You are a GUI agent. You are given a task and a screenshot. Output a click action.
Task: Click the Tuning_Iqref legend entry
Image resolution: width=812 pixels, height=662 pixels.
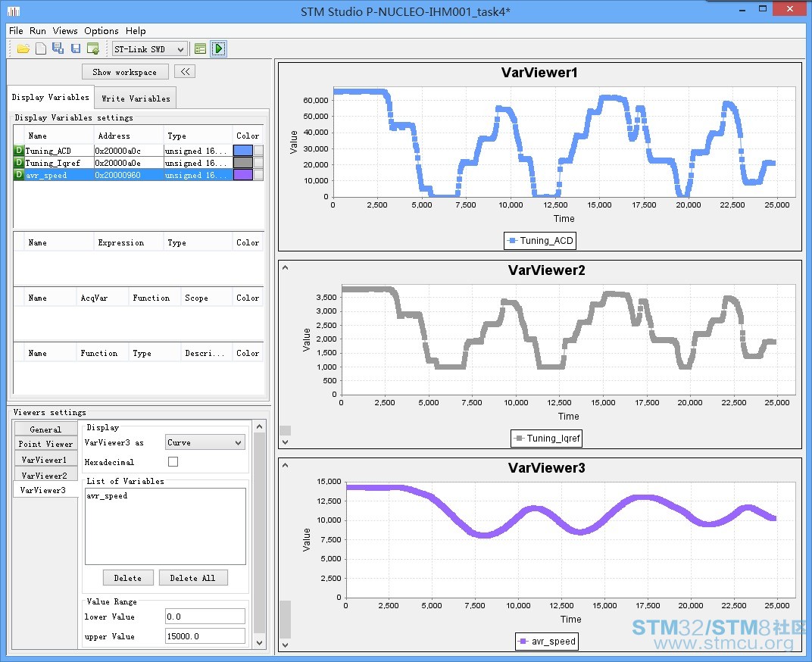click(547, 439)
